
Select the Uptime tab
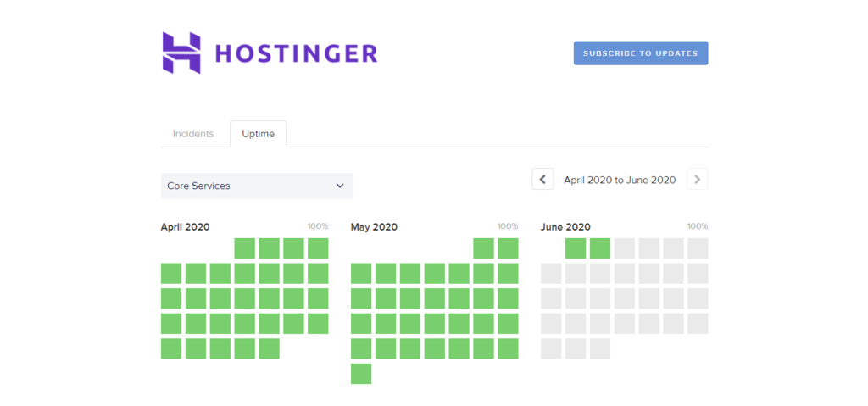[x=258, y=134]
